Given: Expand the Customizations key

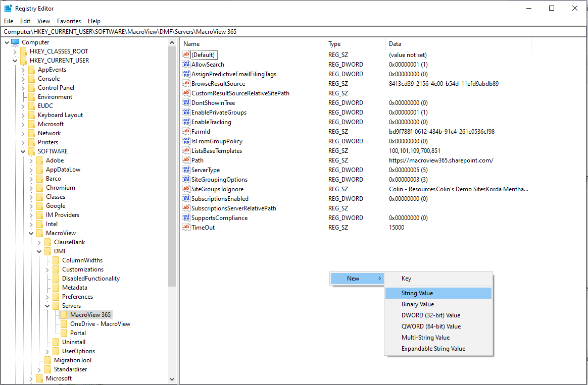Looking at the screenshot, I should pyautogui.click(x=47, y=269).
